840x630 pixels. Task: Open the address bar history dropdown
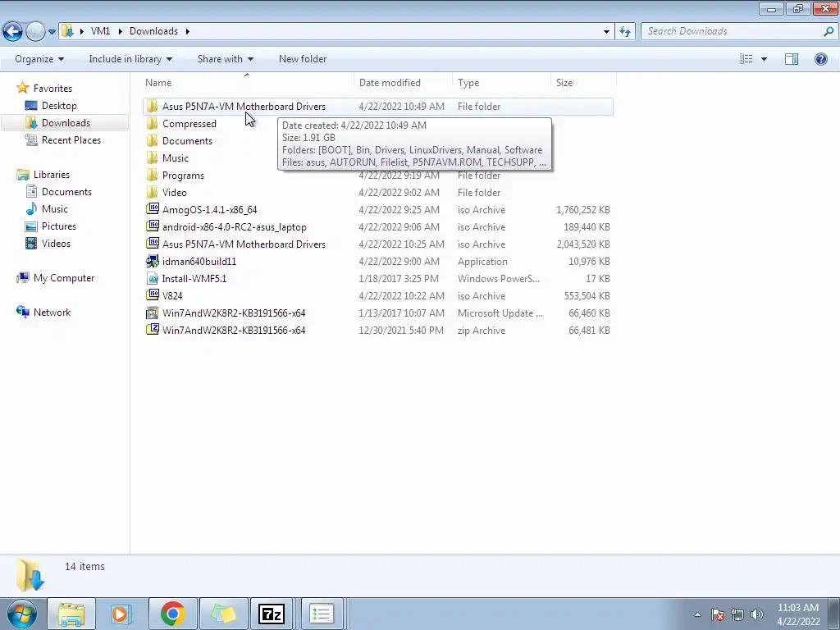606,32
